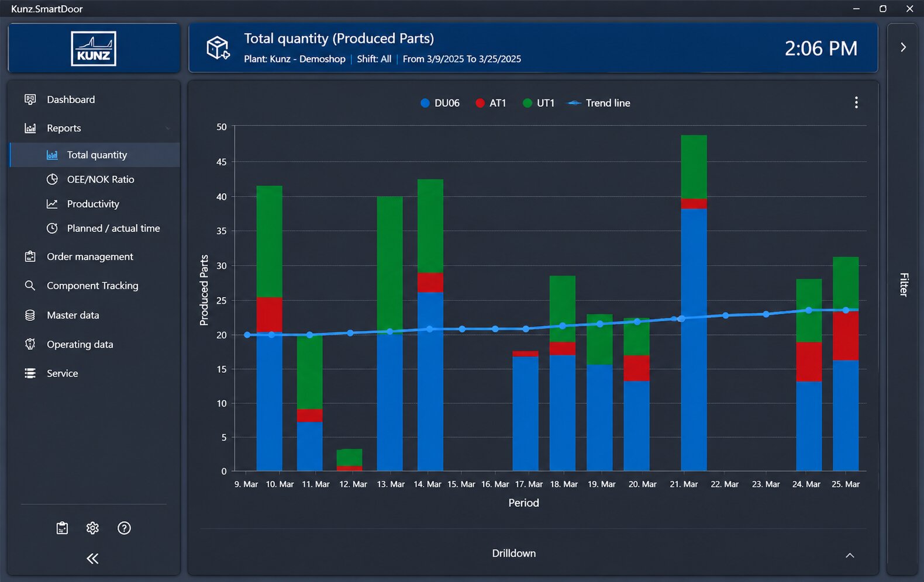Click the vertical Filter label

click(904, 285)
